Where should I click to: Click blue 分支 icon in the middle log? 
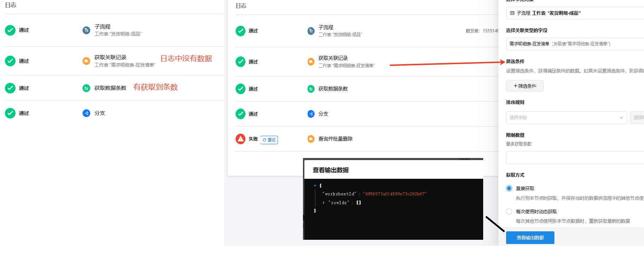(311, 114)
